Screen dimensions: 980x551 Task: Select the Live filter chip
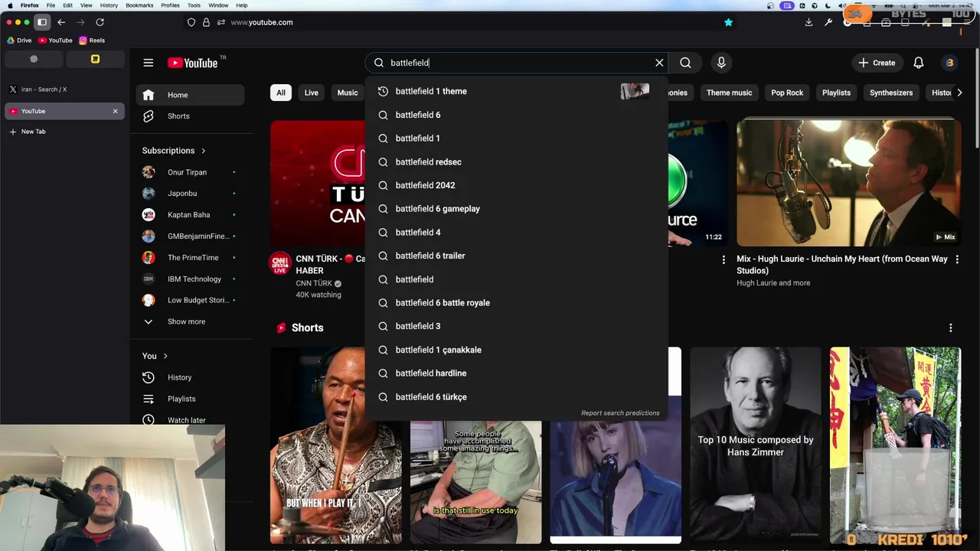click(311, 93)
